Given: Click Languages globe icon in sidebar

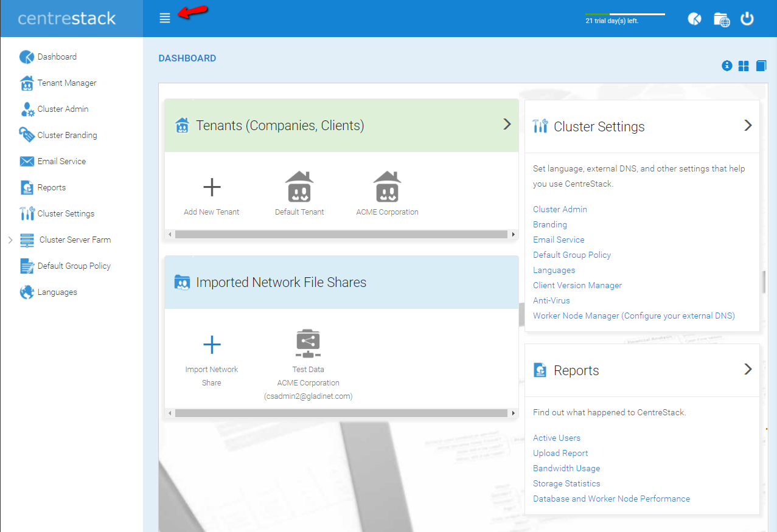Looking at the screenshot, I should tap(27, 292).
